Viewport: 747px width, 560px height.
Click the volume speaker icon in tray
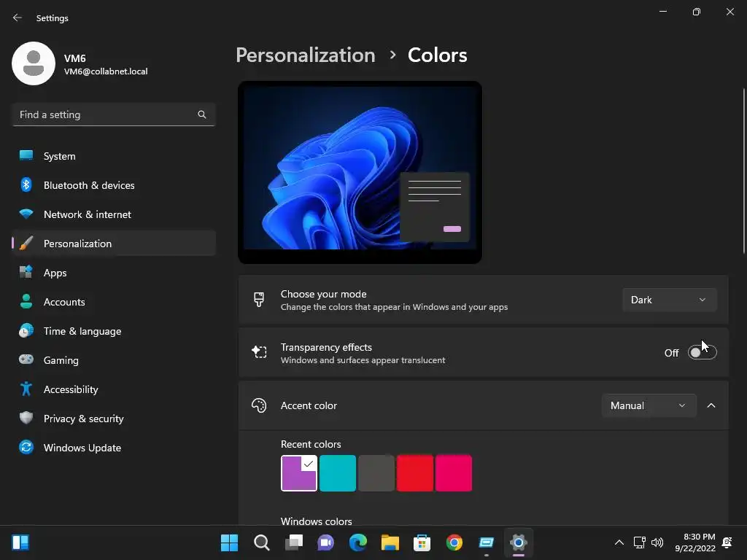[x=657, y=542]
